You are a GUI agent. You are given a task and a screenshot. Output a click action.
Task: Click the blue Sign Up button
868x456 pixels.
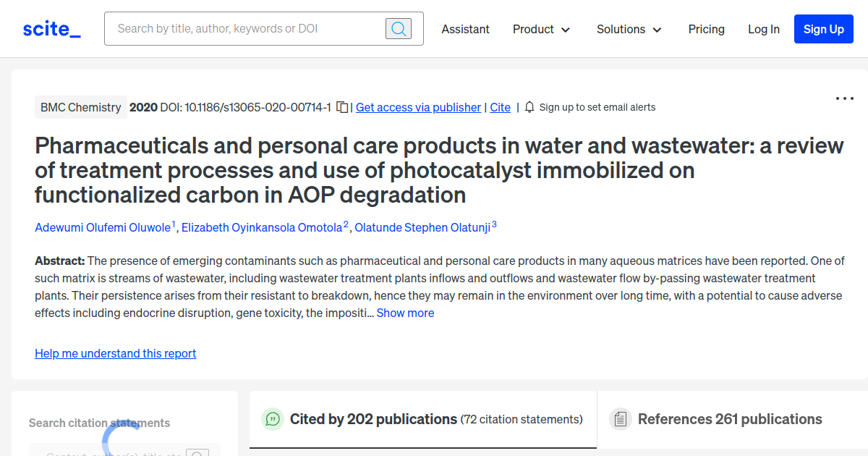(x=823, y=29)
